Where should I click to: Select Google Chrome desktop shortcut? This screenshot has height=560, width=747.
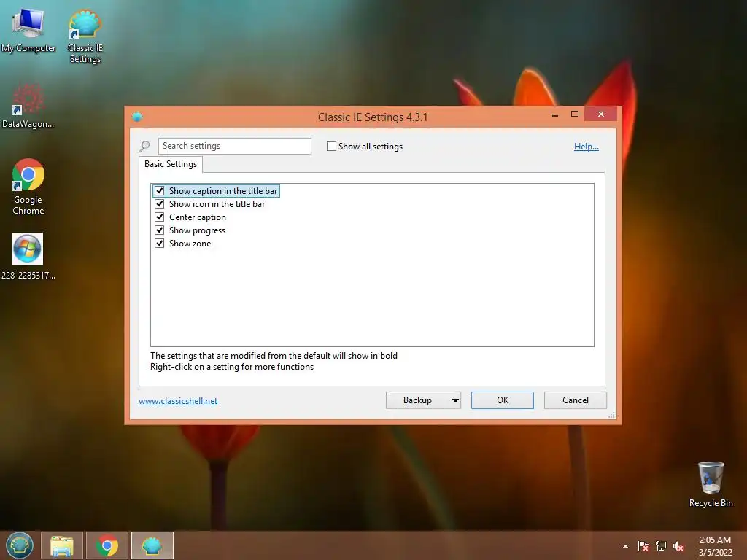[28, 186]
